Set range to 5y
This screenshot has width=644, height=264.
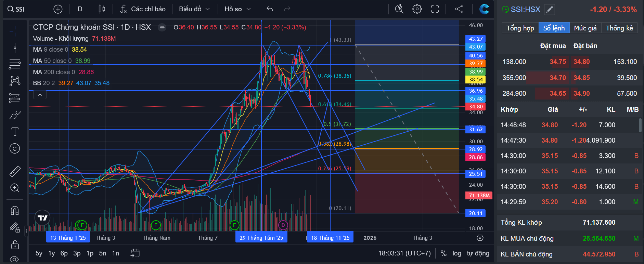point(39,253)
